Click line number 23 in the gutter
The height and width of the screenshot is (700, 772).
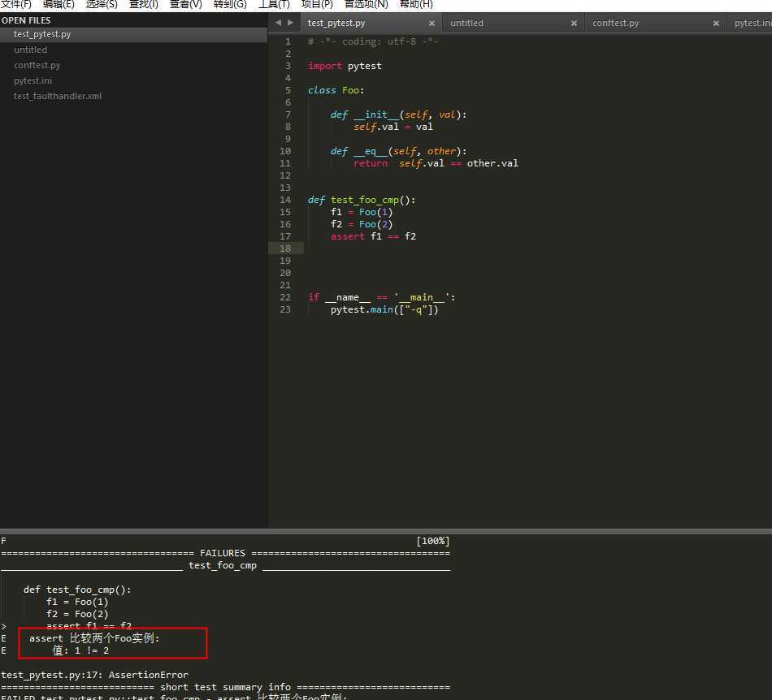pyautogui.click(x=285, y=310)
